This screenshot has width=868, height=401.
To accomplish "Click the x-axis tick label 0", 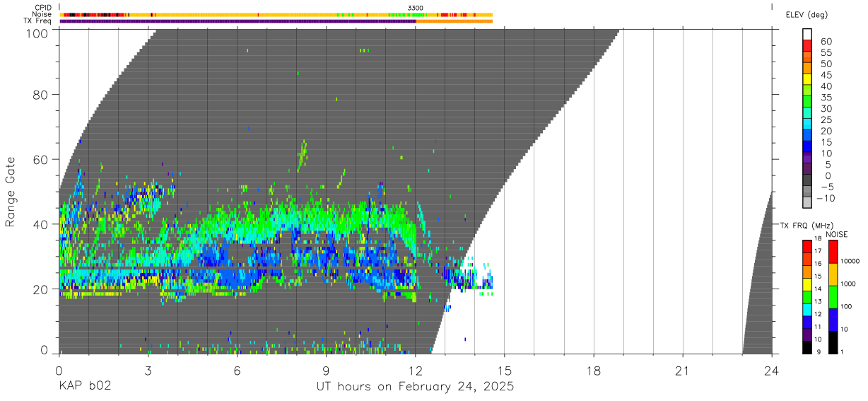I will pyautogui.click(x=59, y=371).
